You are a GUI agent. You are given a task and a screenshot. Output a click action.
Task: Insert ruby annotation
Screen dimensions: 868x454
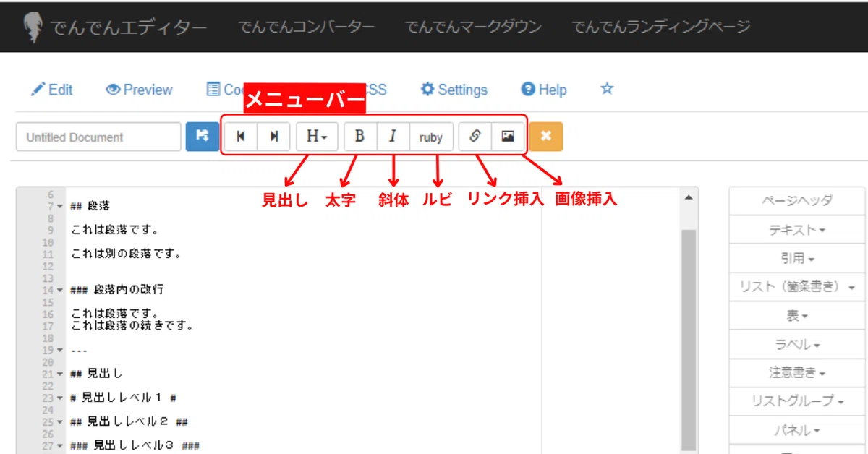(431, 137)
